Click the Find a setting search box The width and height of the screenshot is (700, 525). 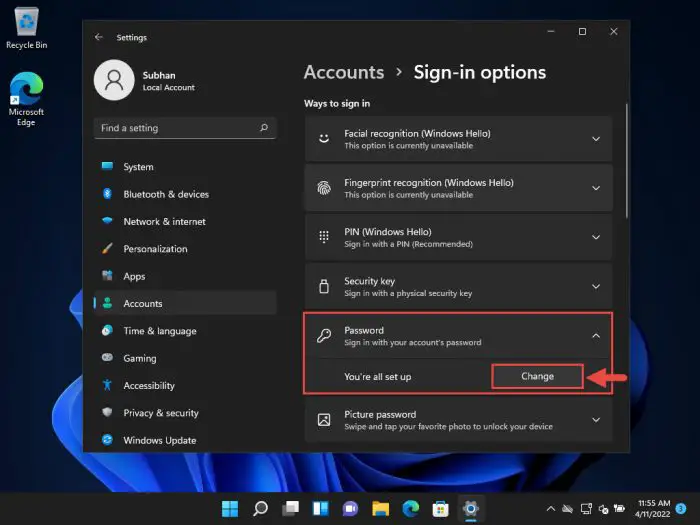click(x=175, y=128)
